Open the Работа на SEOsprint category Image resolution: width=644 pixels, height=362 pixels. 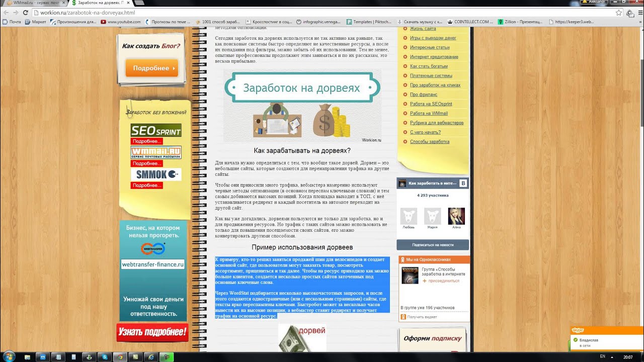(x=431, y=104)
